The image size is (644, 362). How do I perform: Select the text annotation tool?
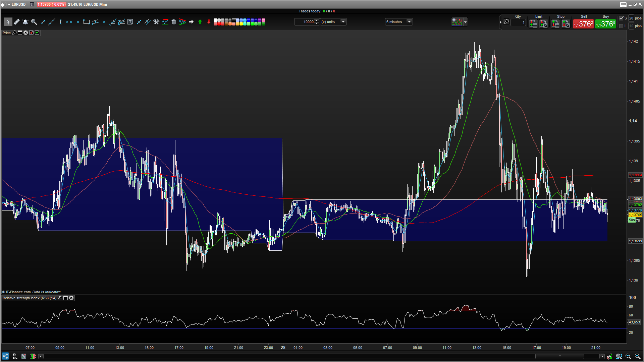[x=130, y=22]
